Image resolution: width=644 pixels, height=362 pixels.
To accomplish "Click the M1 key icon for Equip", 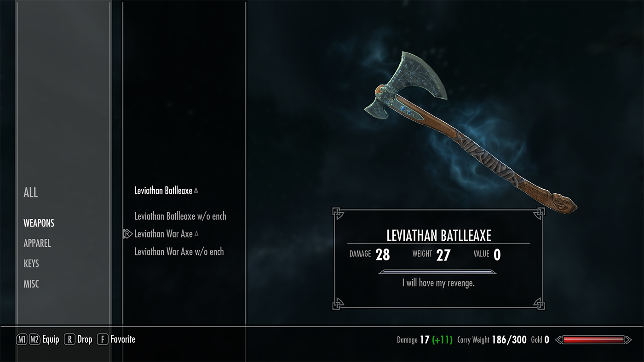I will (x=22, y=339).
